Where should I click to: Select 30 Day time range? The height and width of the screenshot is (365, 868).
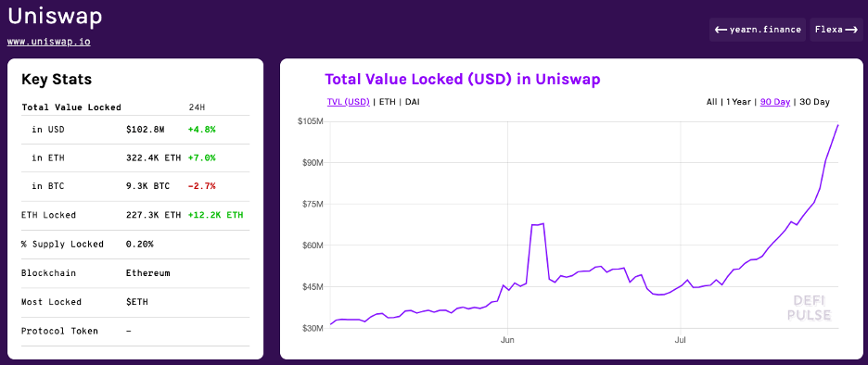click(x=815, y=102)
